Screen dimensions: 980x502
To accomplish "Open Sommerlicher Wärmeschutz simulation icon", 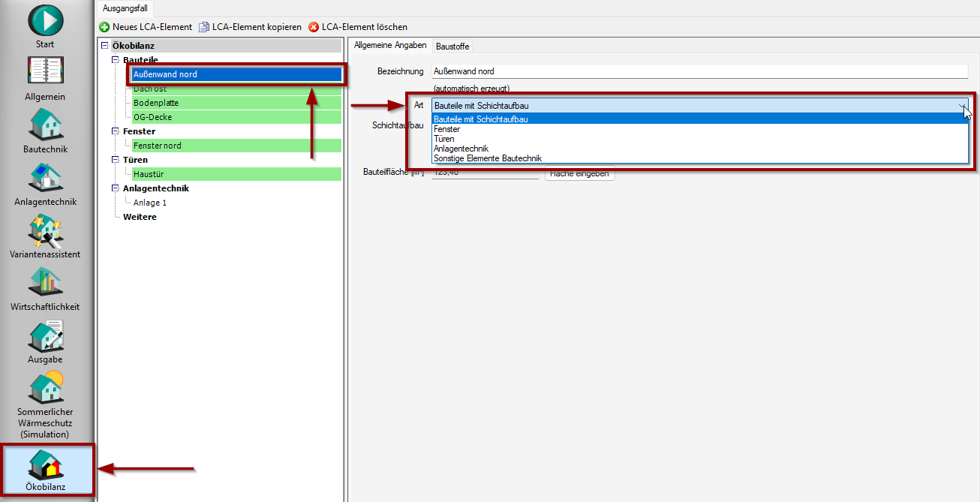I will [x=46, y=388].
